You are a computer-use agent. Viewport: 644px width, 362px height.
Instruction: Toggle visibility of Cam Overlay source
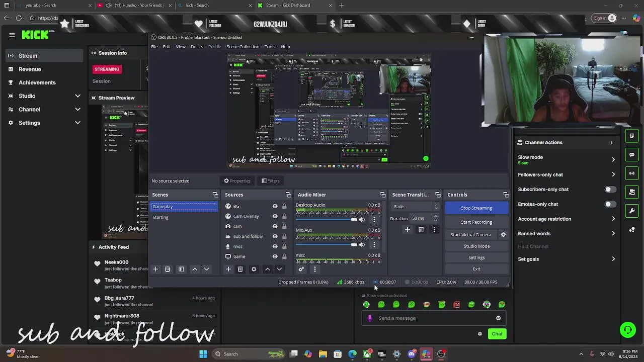point(275,216)
